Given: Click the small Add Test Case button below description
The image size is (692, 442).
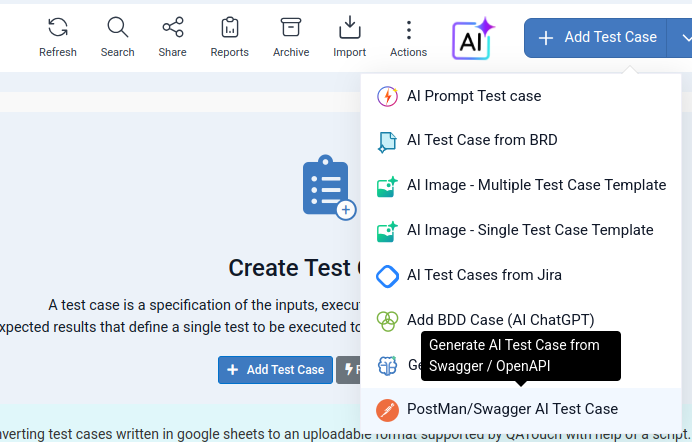Looking at the screenshot, I should (x=275, y=370).
